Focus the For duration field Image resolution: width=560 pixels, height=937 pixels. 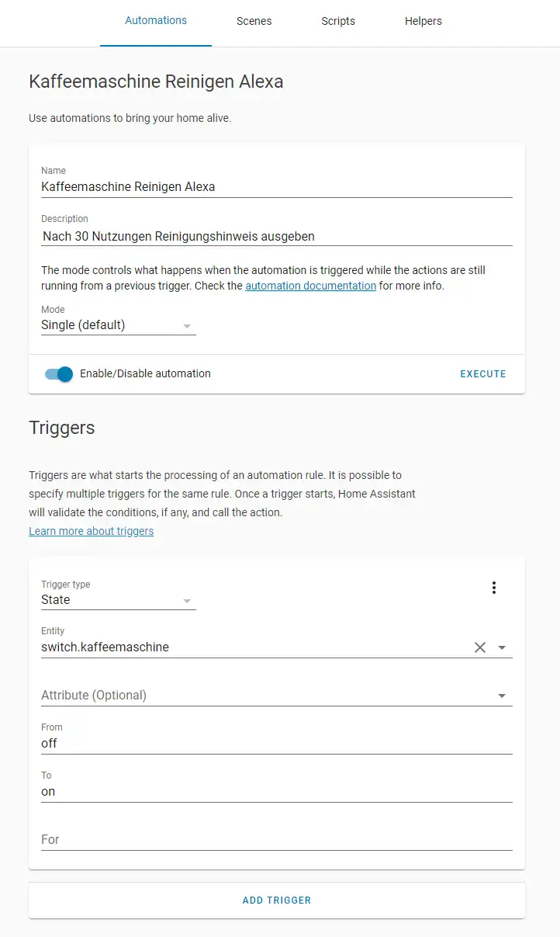[x=276, y=839]
